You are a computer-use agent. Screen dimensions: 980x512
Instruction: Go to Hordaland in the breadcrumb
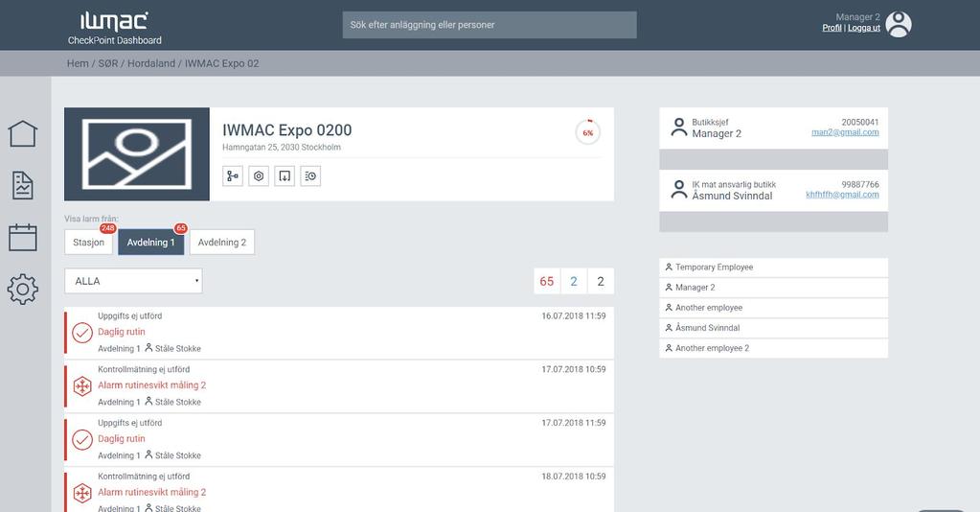tap(151, 63)
